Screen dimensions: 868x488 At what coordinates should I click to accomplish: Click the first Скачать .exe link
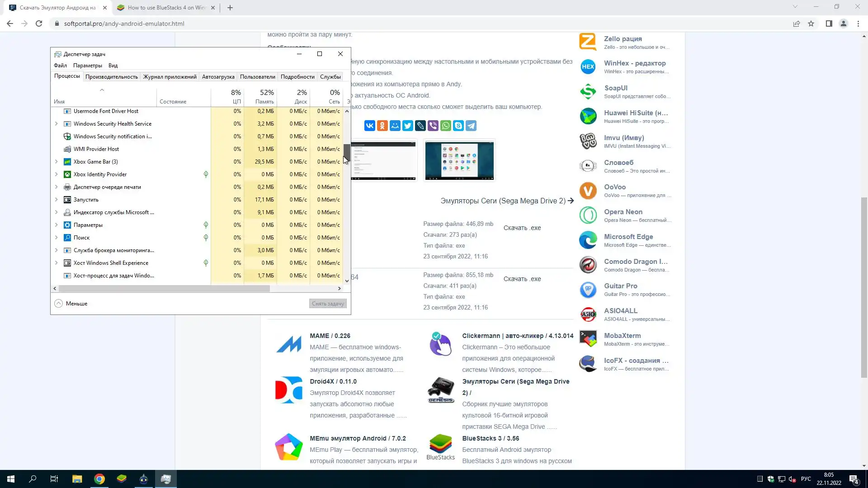pos(522,228)
